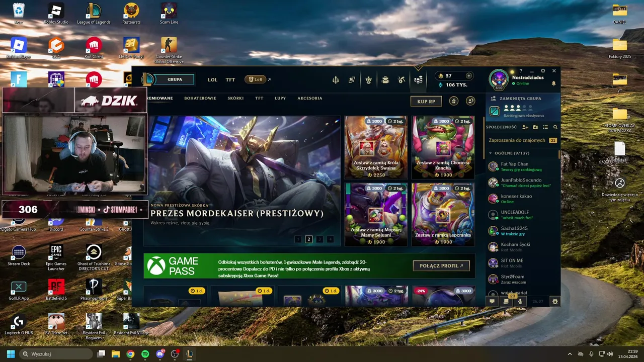Show hidden system tray icons chevron
644x362 pixels.
[570, 354]
